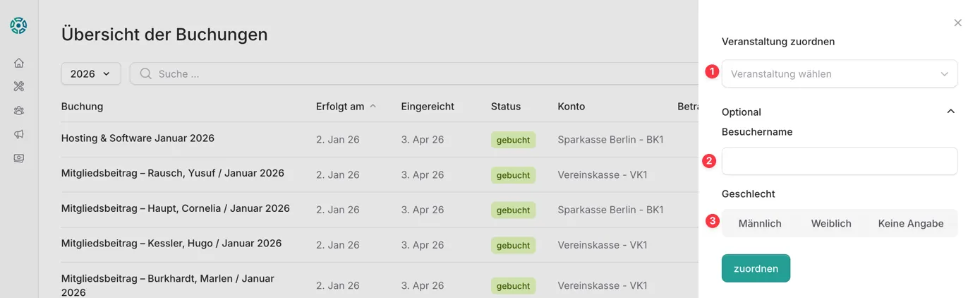The width and height of the screenshot is (980, 298).
Task: Open the tools icon in sidebar
Action: (19, 86)
